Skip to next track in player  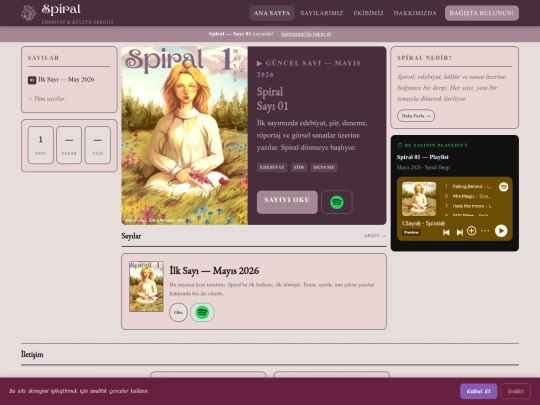click(x=459, y=232)
